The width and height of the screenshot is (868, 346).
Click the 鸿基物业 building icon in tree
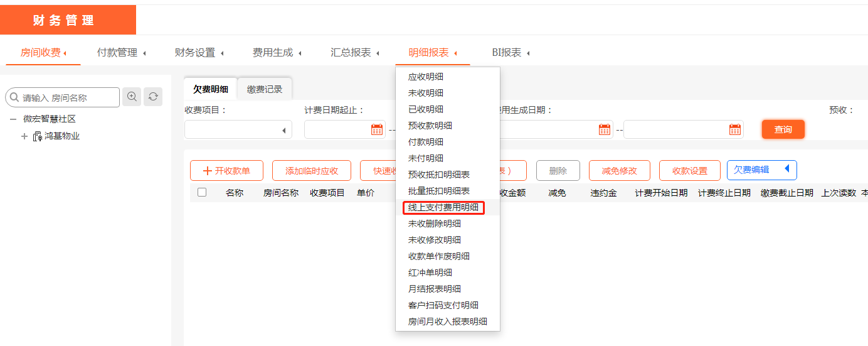click(38, 136)
